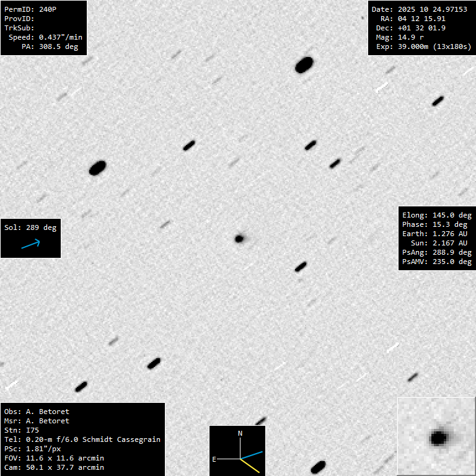Select the PsAMV 235.0 deg entry

tap(436, 262)
